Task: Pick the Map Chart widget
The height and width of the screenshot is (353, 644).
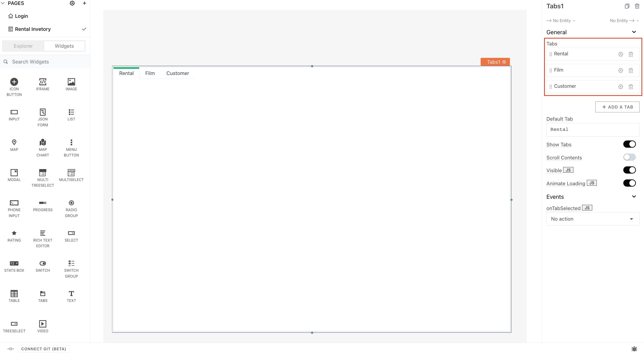Action: click(x=43, y=142)
